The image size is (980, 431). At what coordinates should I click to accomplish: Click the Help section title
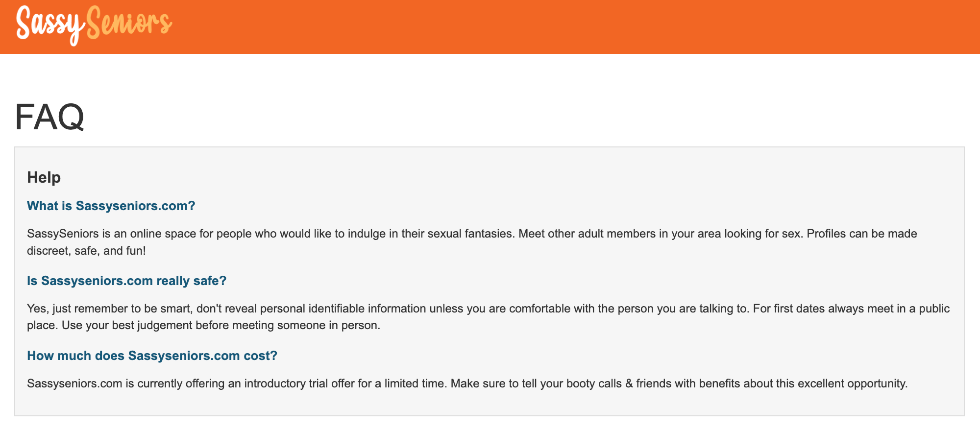(43, 177)
